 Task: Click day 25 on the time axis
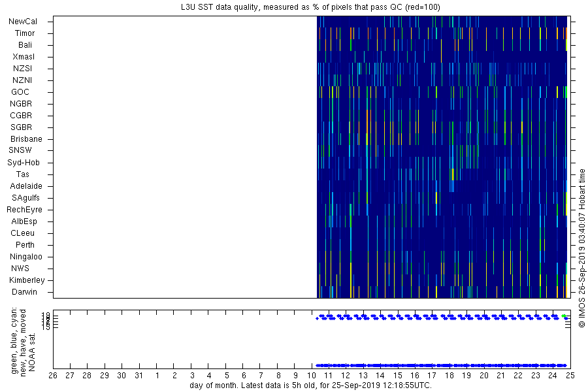570,376
